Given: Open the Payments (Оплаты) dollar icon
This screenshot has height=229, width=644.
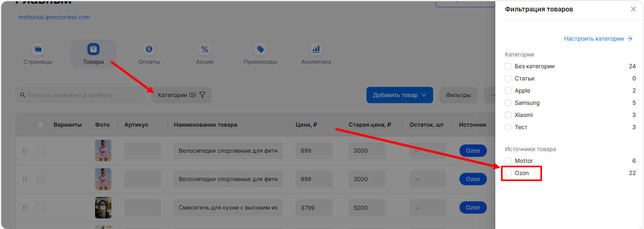Looking at the screenshot, I should click(x=149, y=50).
